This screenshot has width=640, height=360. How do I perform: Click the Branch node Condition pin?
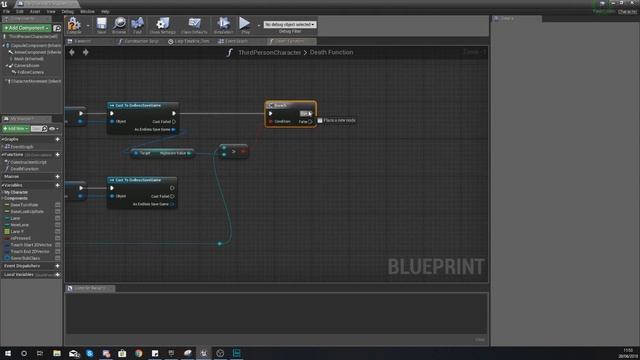tap(270, 122)
